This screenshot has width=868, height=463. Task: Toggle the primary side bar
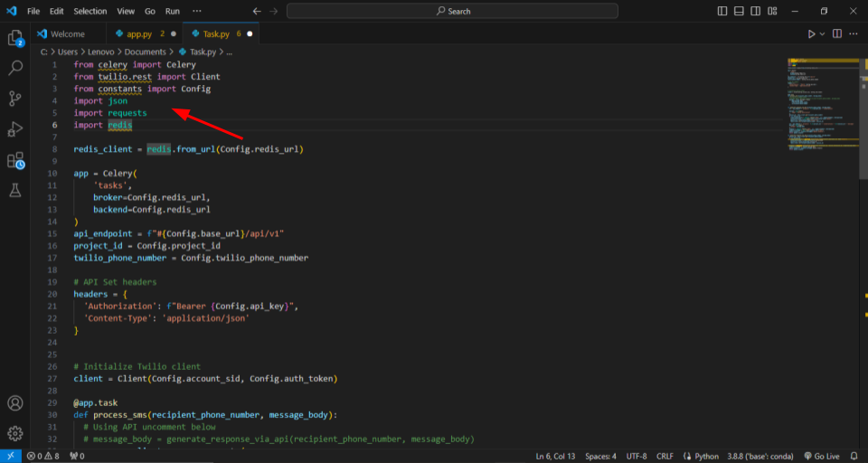722,11
